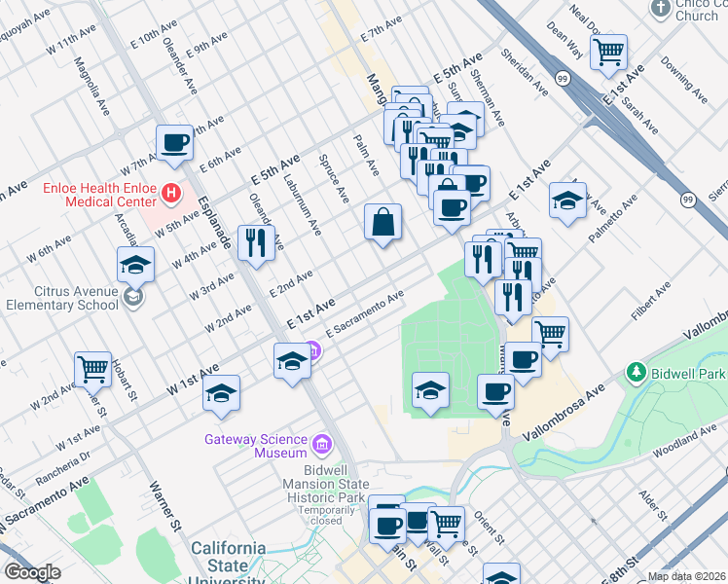The width and height of the screenshot is (728, 584).
Task: Select the restaurant marker left of the Arbutus shopping cart
Action: [x=484, y=260]
